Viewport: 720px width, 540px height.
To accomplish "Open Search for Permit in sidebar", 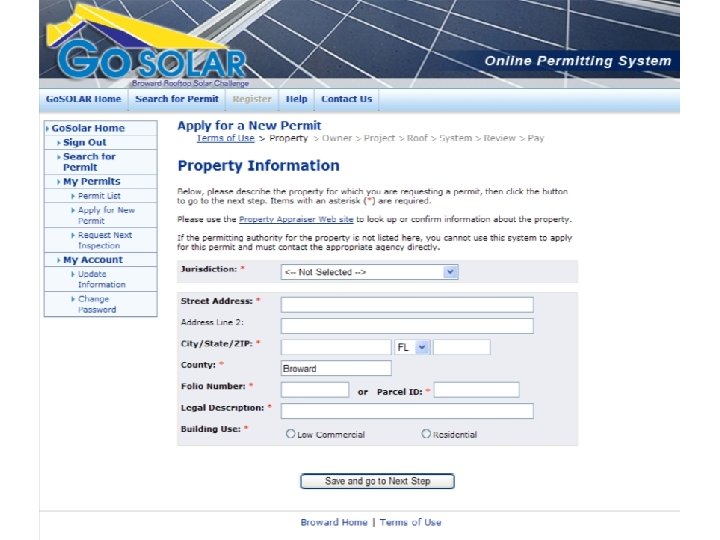I will 89,162.
